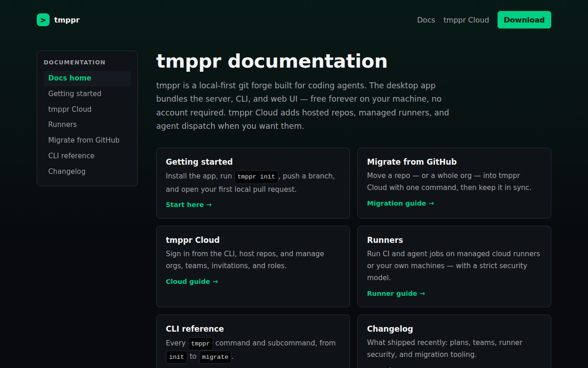Viewport: 588px width, 368px height.
Task: Click the green Download button
Action: [x=524, y=20]
